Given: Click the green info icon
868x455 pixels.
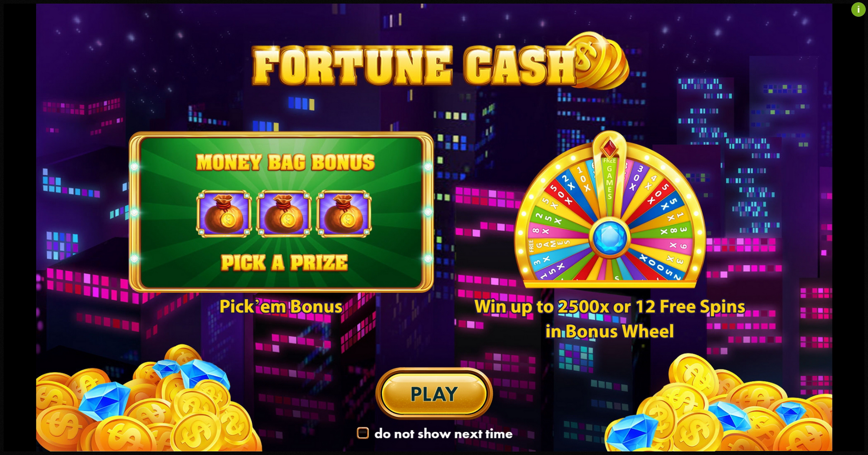Looking at the screenshot, I should tap(858, 9).
